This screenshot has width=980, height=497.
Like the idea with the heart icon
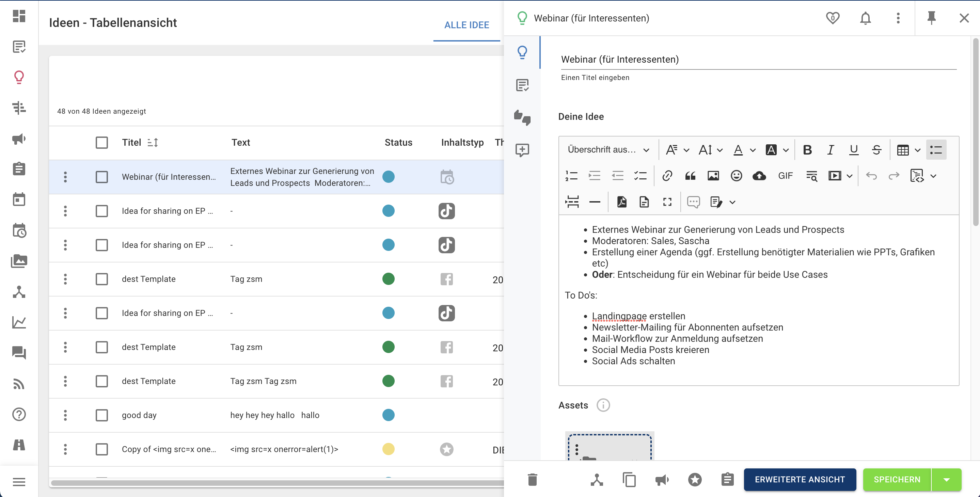tap(833, 18)
